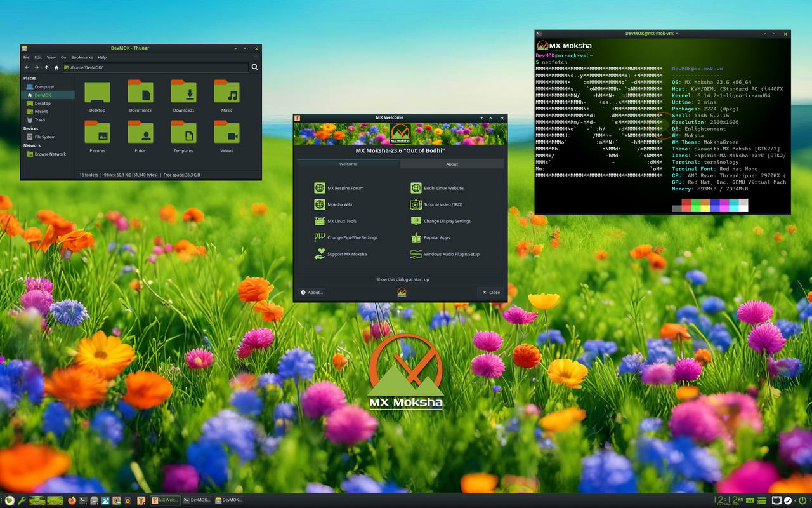Launch MX Linux Tools from the Welcome dialog
The height and width of the screenshot is (508, 812).
[320, 221]
